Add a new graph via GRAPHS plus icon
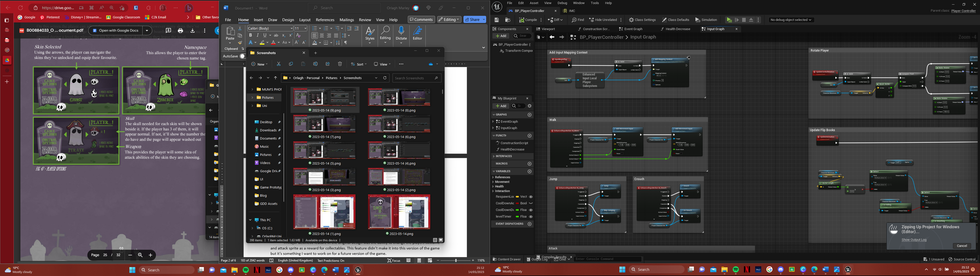Image resolution: width=980 pixels, height=276 pixels. 530,114
